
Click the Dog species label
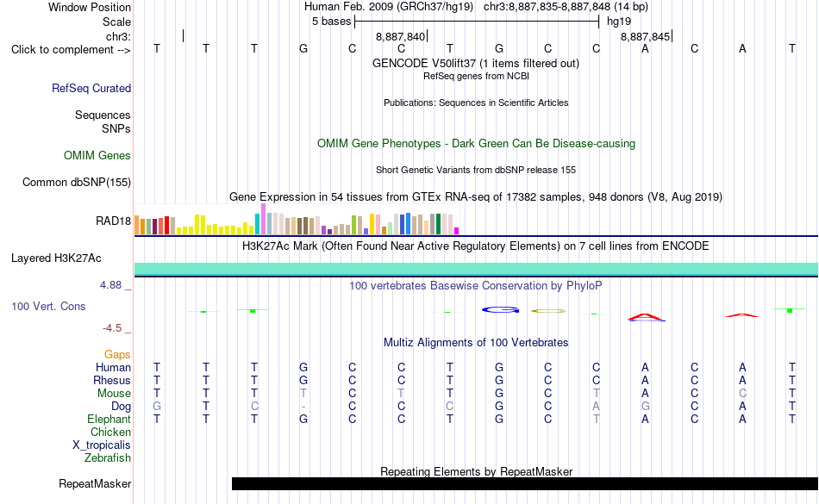click(121, 406)
